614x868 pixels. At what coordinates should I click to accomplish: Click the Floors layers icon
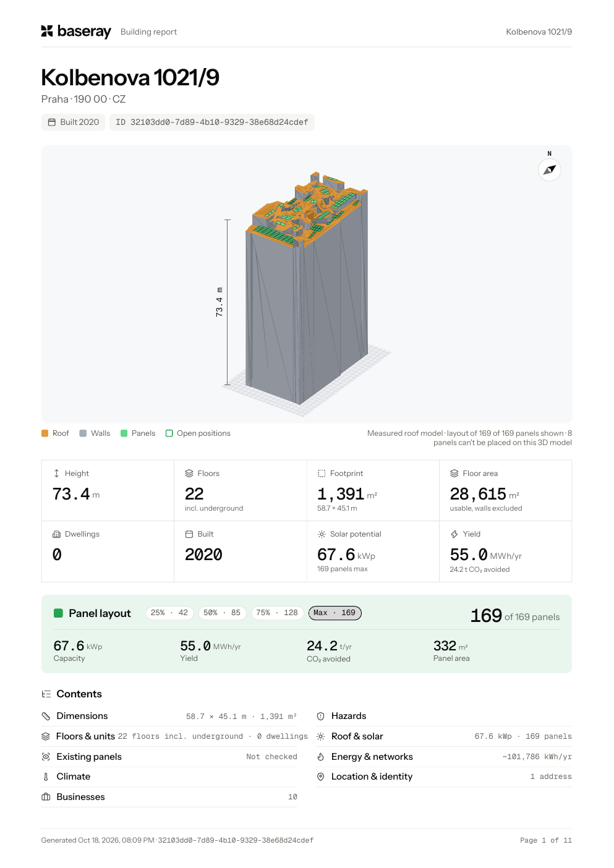[189, 474]
